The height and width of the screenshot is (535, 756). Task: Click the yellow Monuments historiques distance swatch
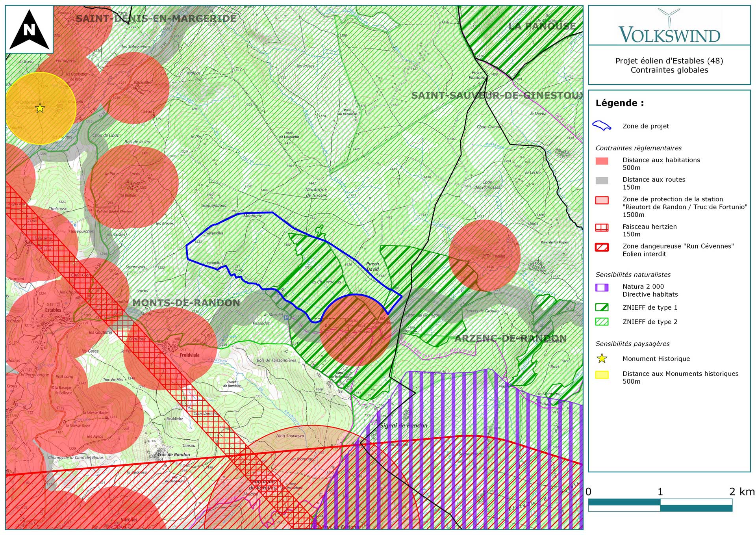coord(602,375)
